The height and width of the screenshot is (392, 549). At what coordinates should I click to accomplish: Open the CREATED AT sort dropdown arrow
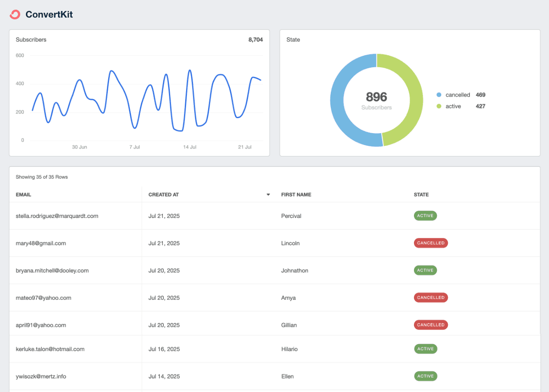click(x=268, y=194)
